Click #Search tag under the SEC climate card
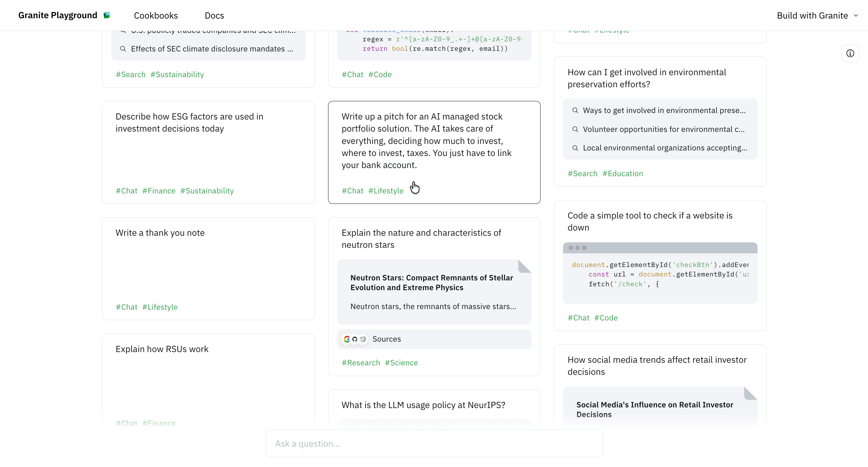Screen dimensions: 868x467 [130, 74]
